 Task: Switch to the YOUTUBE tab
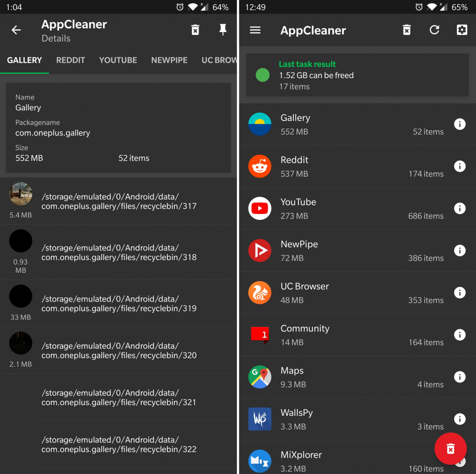pos(118,60)
